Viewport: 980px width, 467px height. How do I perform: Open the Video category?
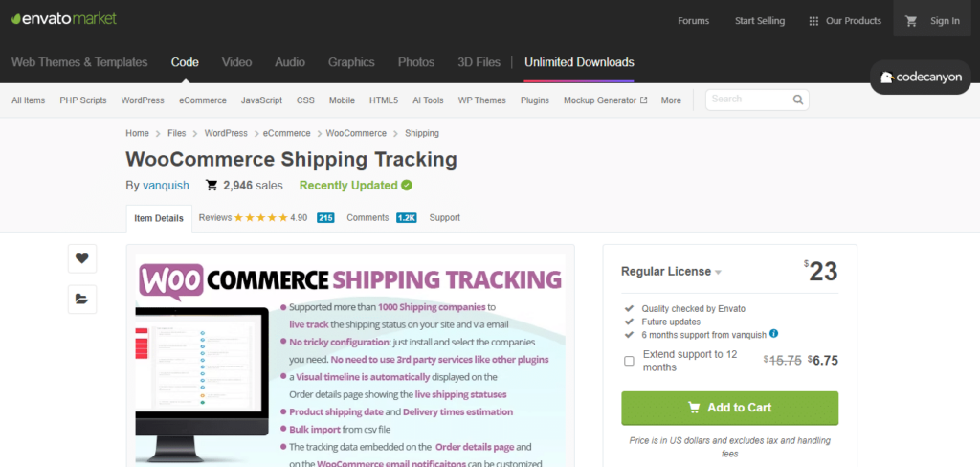(237, 62)
